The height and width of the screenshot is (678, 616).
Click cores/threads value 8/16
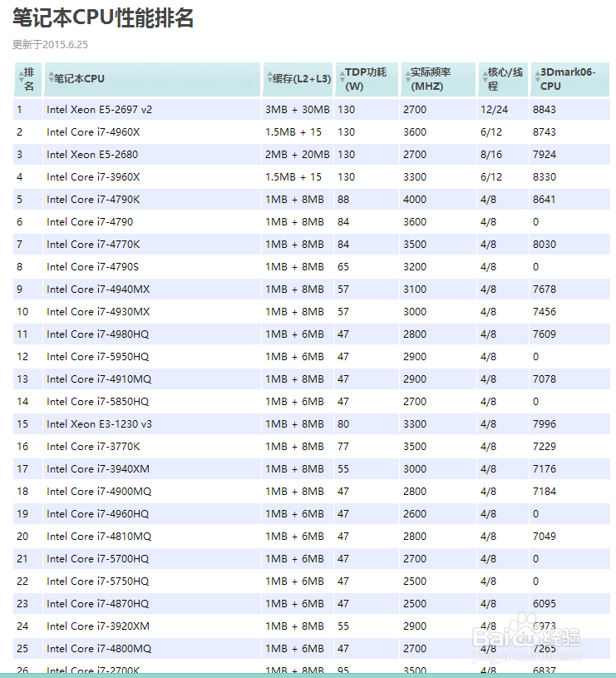pos(491,155)
